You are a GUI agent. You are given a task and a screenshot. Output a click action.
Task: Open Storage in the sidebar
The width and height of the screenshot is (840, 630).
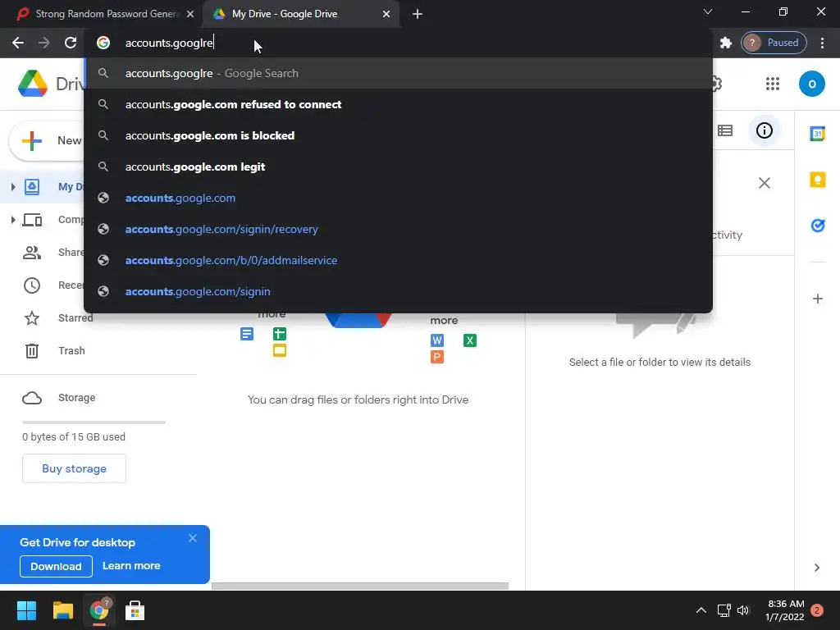coord(59,398)
